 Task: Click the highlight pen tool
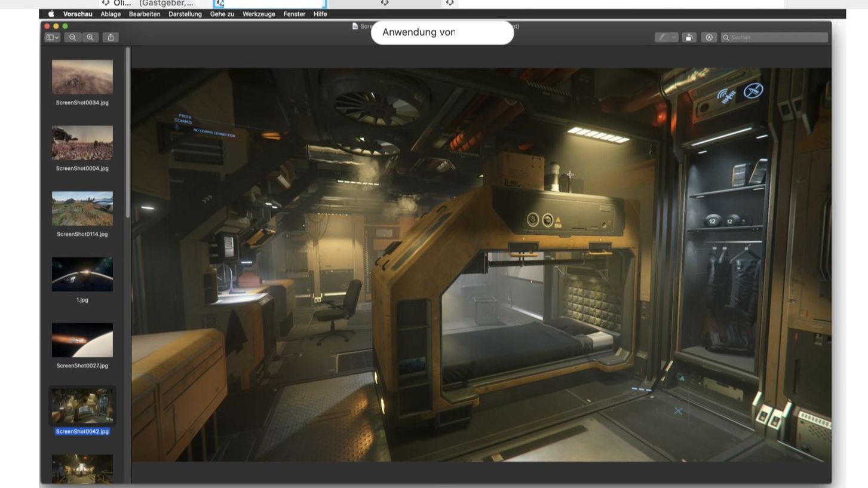tap(662, 37)
